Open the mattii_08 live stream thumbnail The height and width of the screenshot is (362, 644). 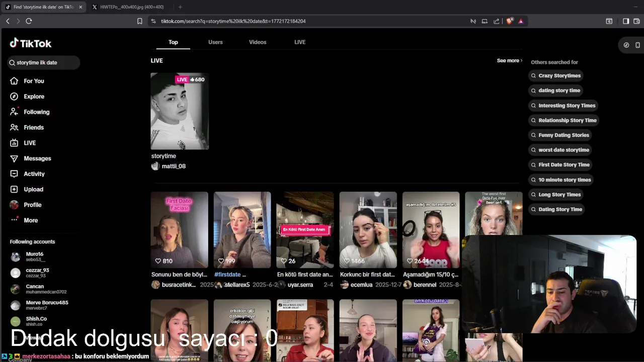(x=180, y=111)
